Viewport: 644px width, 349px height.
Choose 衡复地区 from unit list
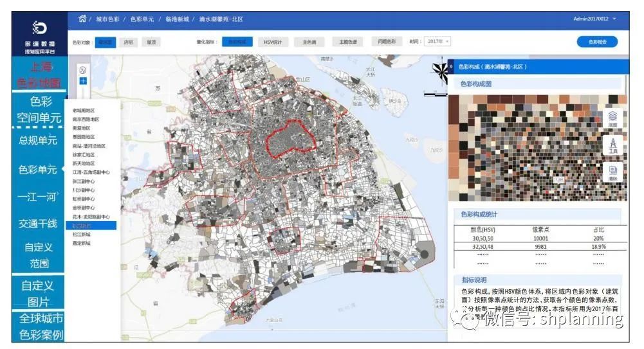(x=81, y=128)
